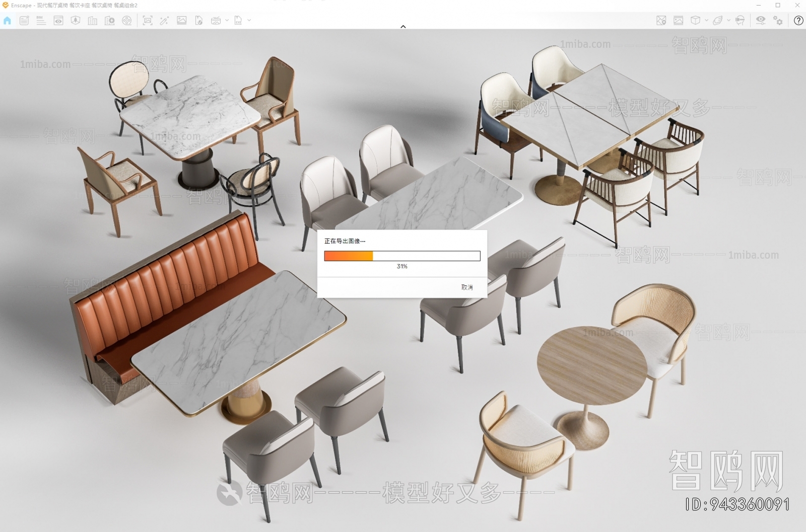Image resolution: width=806 pixels, height=532 pixels.
Task: Click the export progress bar at 31%
Action: (402, 256)
